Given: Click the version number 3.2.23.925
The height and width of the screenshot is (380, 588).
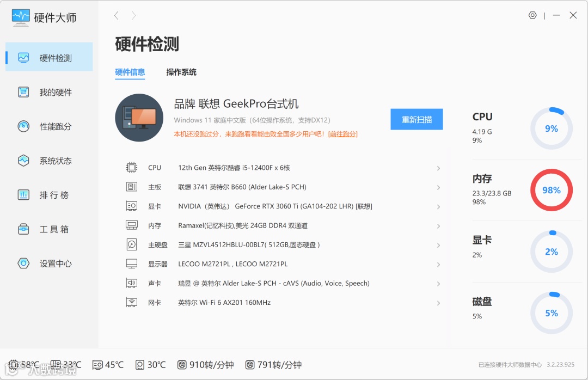Looking at the screenshot, I should 560,365.
